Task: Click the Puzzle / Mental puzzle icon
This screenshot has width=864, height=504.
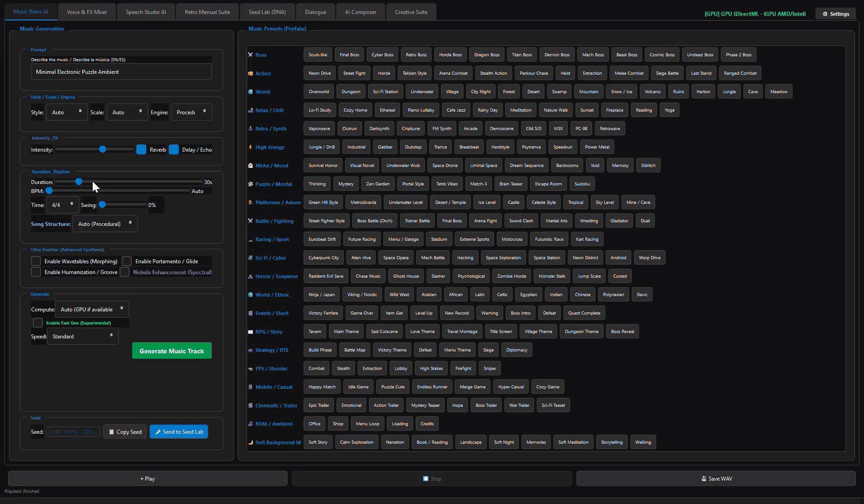Action: (x=250, y=184)
